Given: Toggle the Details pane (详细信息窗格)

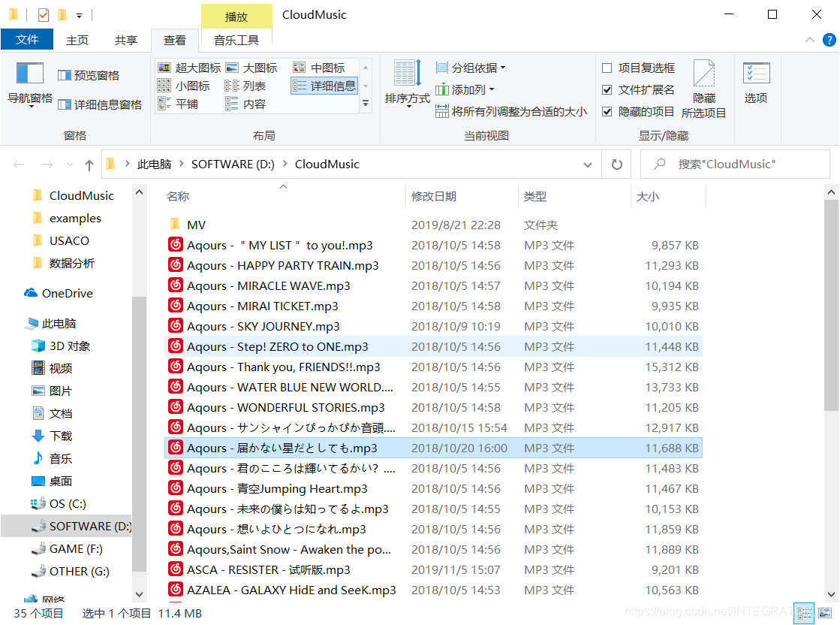Looking at the screenshot, I should click(x=100, y=104).
